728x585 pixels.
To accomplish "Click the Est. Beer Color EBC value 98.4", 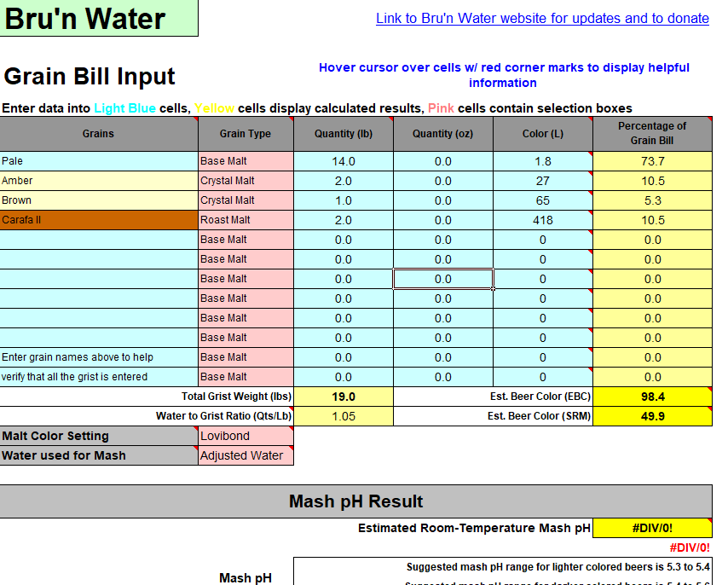I will tap(652, 397).
